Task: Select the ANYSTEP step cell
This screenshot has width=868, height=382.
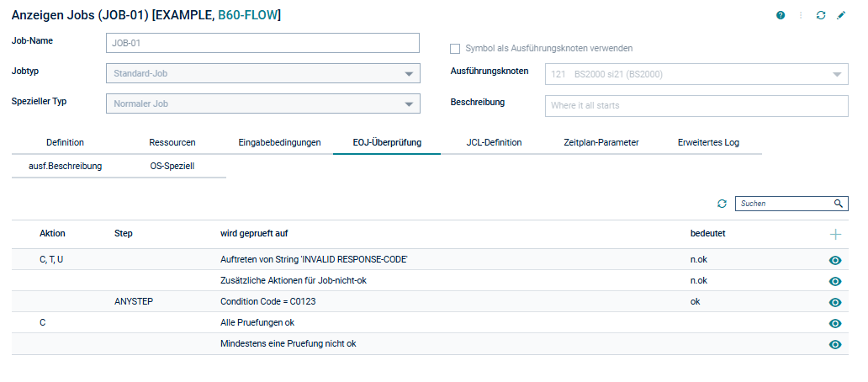Action: (134, 302)
